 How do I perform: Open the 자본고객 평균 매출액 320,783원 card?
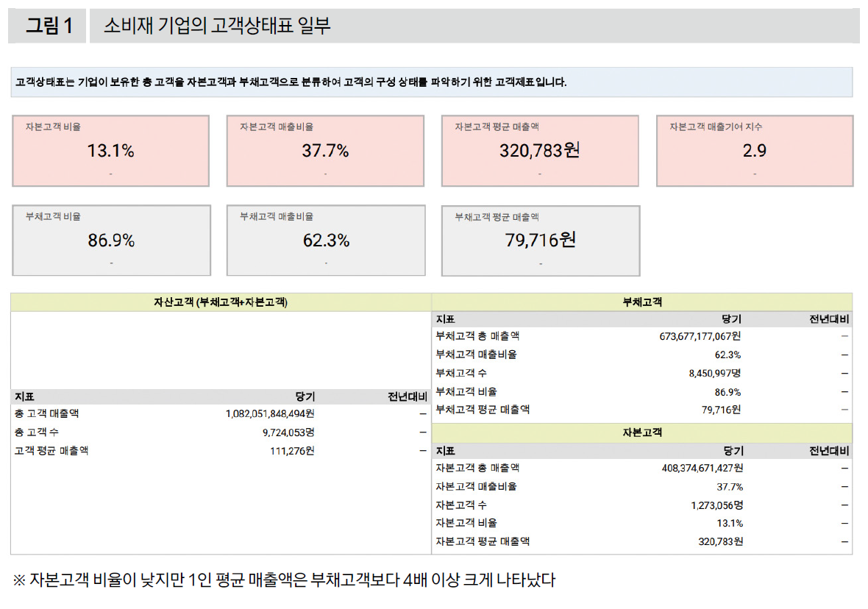tap(540, 151)
